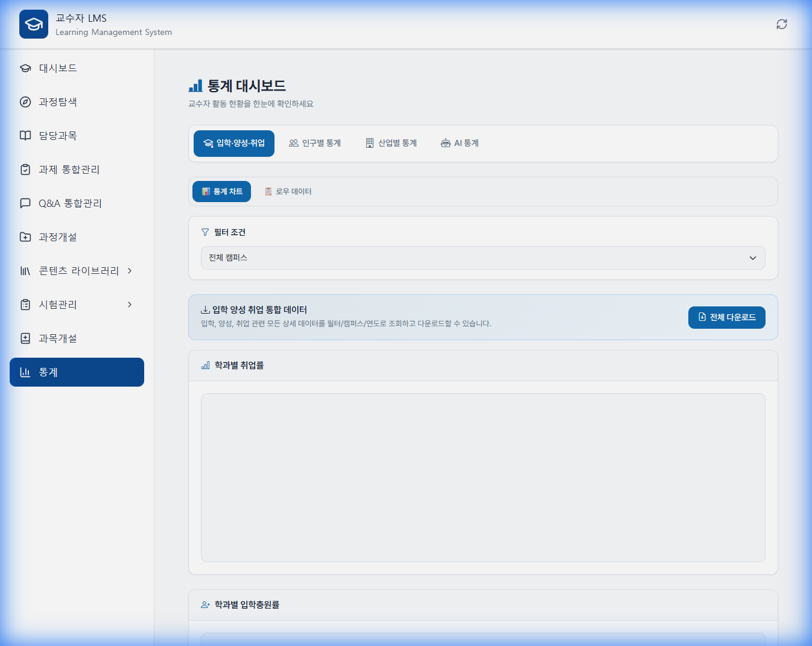Expand the 시험관리 submenu chevron

click(x=130, y=305)
